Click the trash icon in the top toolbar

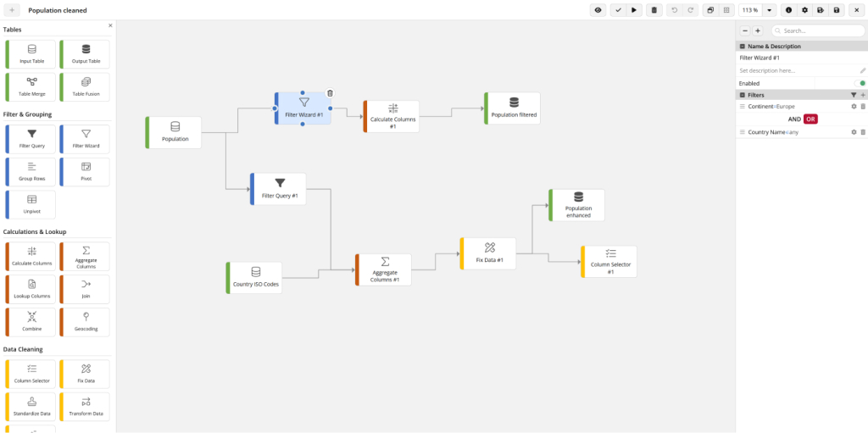pyautogui.click(x=654, y=10)
